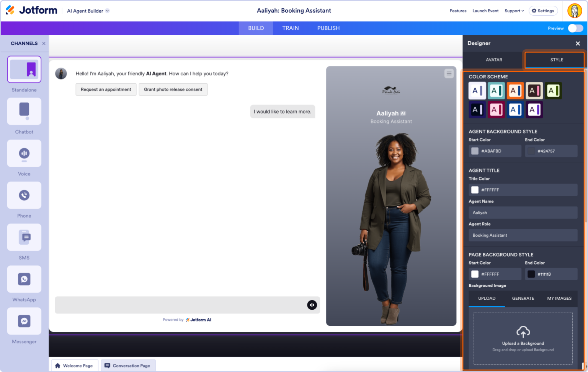Select the Standalone channel
The image size is (588, 372).
click(x=24, y=69)
